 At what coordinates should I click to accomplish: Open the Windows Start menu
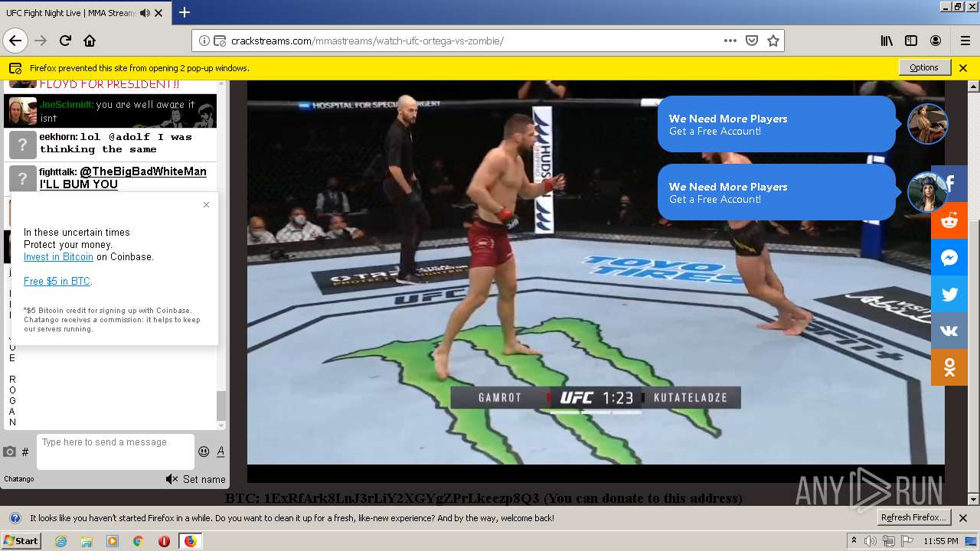[21, 540]
